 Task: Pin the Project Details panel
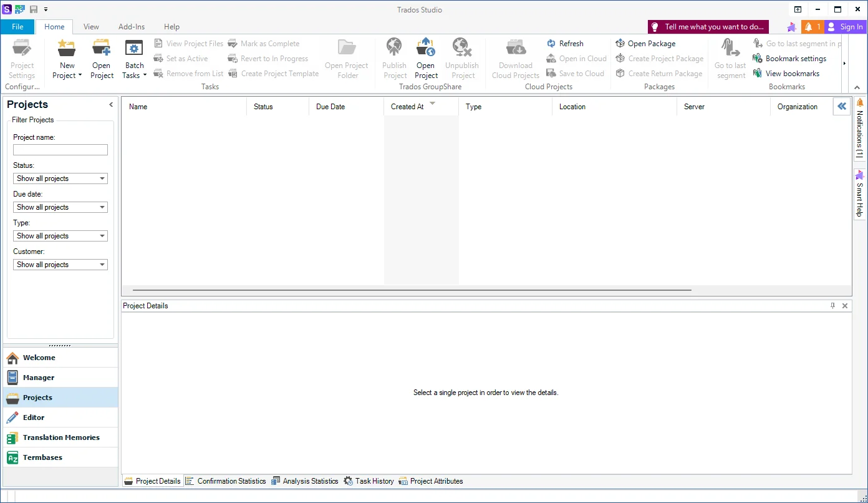click(832, 306)
